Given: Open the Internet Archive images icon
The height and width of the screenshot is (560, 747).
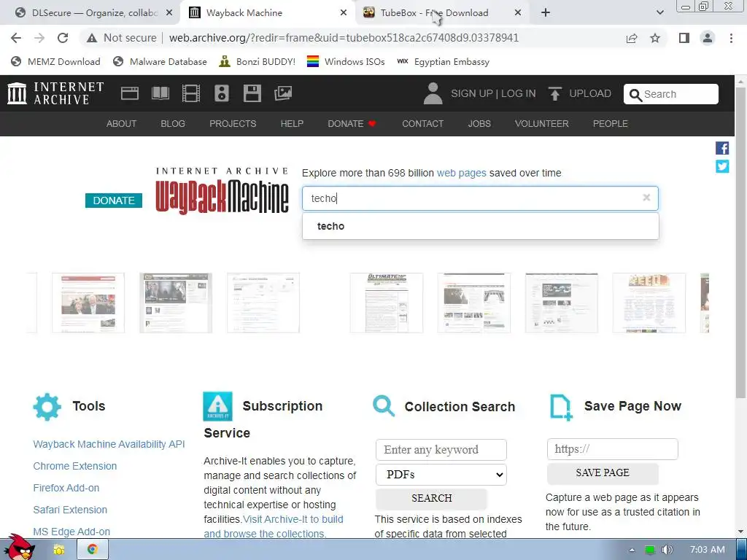Looking at the screenshot, I should 283,93.
